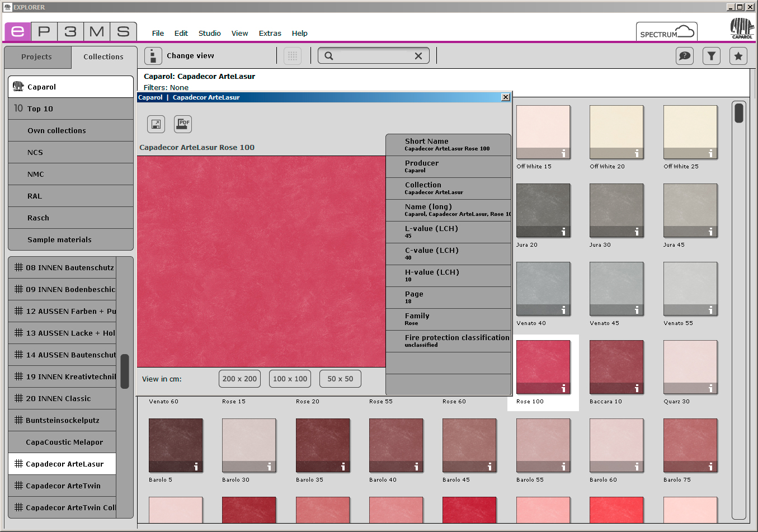Open info icon on Barolo 55 swatch

[x=563, y=467]
